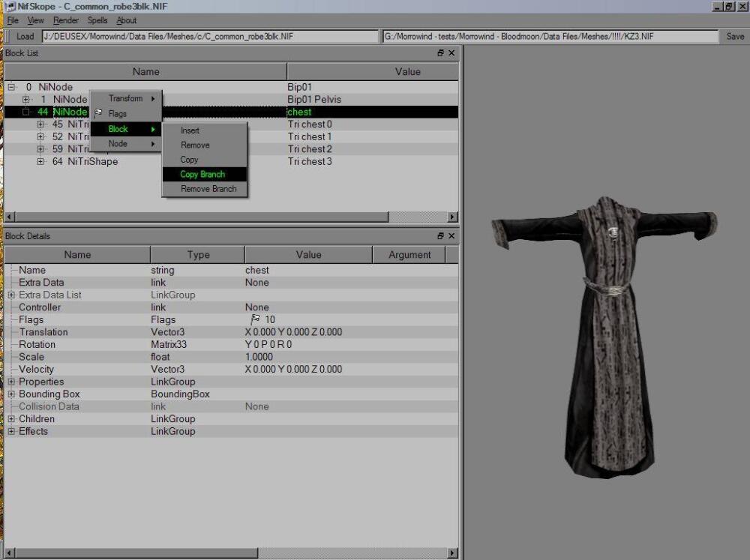The image size is (750, 560).
Task: Select the Collision Data row
Action: tap(232, 406)
